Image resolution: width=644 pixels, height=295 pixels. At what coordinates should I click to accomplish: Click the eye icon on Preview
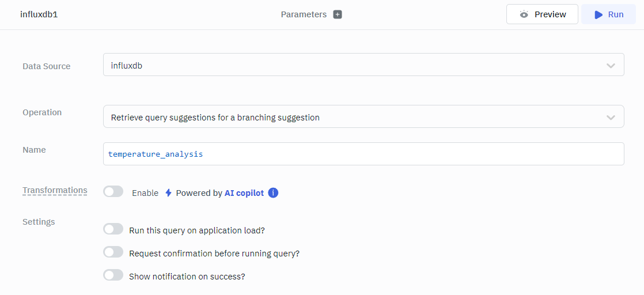[x=524, y=14]
